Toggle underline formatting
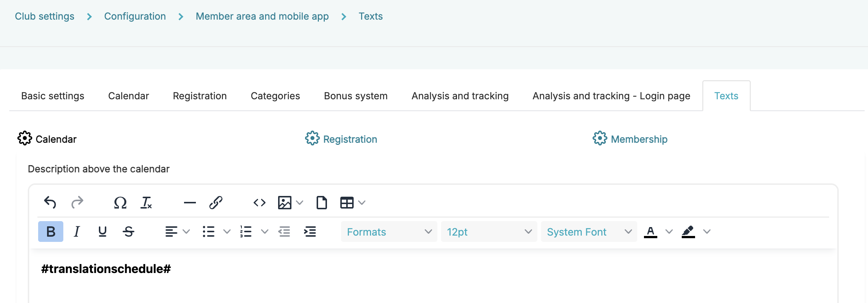This screenshot has width=868, height=303. [x=103, y=232]
